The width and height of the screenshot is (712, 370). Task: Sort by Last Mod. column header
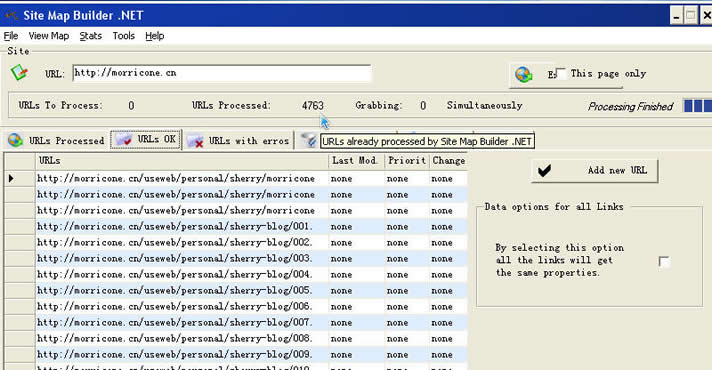[356, 161]
